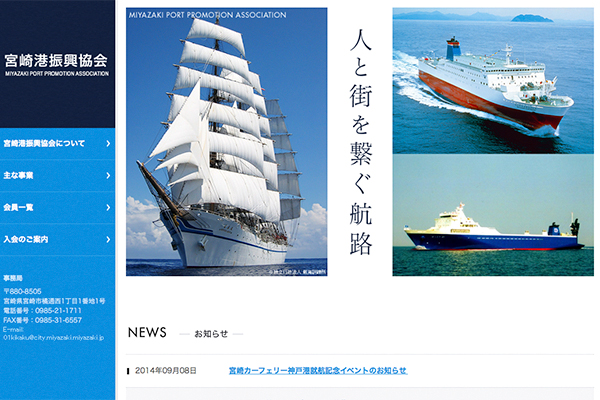Click the NEWS section heading
The height and width of the screenshot is (400, 600).
(147, 332)
